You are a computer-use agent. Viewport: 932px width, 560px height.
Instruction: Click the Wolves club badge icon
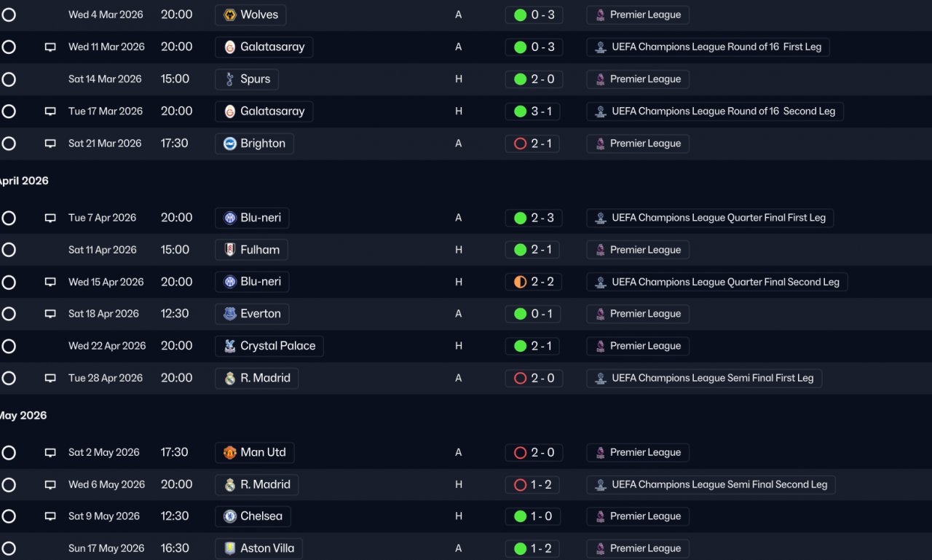[230, 15]
